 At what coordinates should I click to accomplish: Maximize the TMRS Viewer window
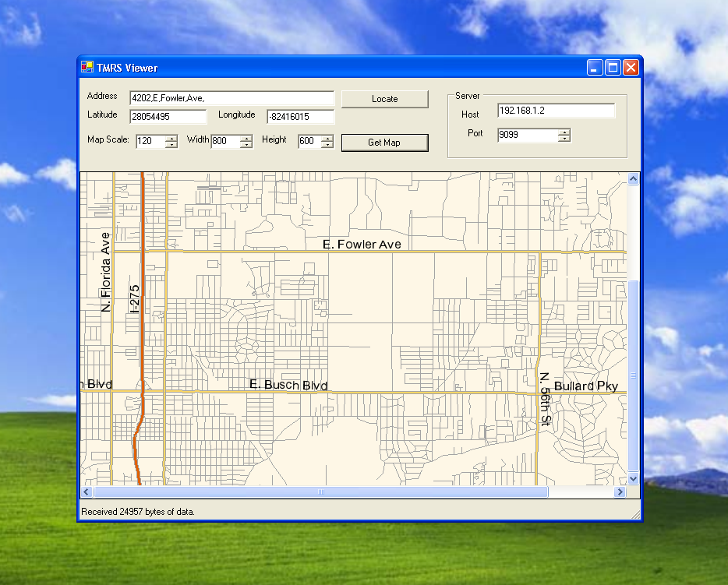click(x=613, y=68)
